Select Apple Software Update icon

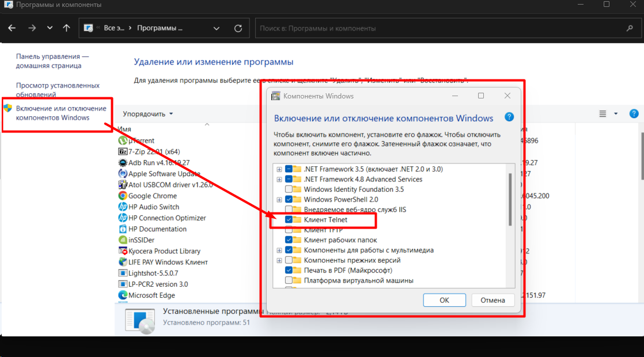122,173
